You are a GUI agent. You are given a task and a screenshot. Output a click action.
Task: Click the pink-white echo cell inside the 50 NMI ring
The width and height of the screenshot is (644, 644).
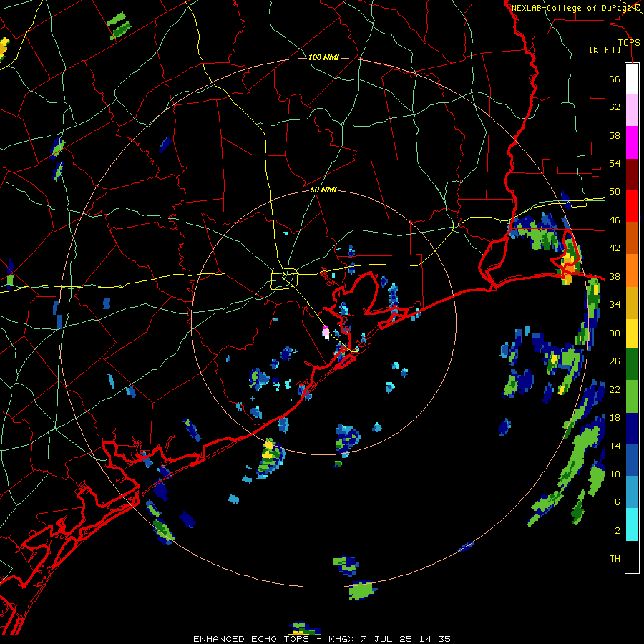pos(326,332)
